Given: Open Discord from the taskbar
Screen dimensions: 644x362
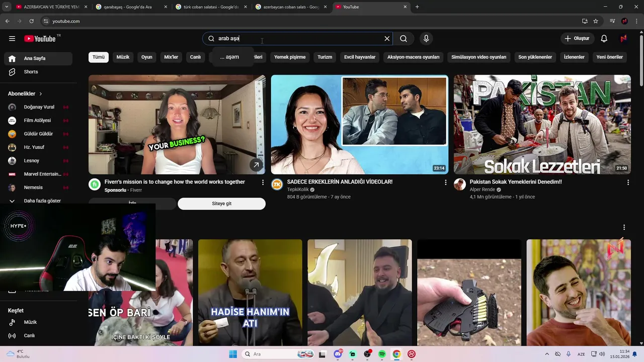Looking at the screenshot, I should (338, 354).
